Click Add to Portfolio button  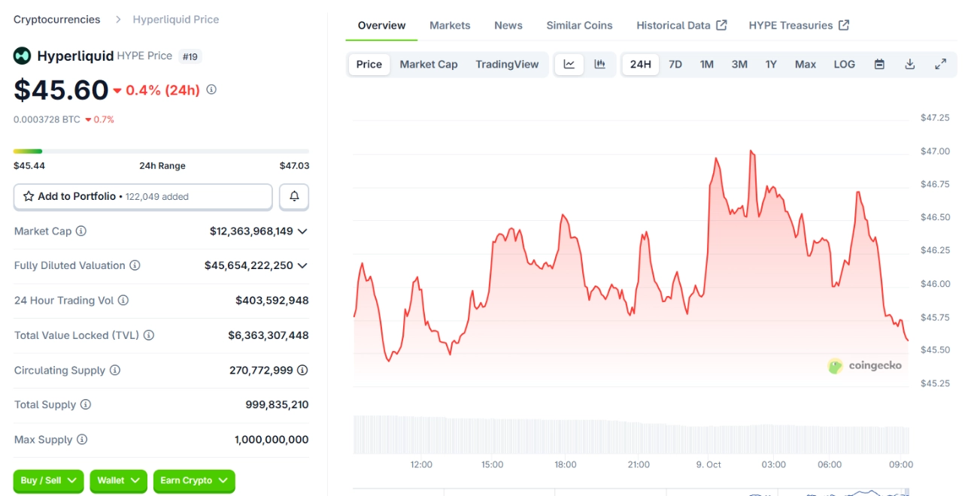point(143,196)
